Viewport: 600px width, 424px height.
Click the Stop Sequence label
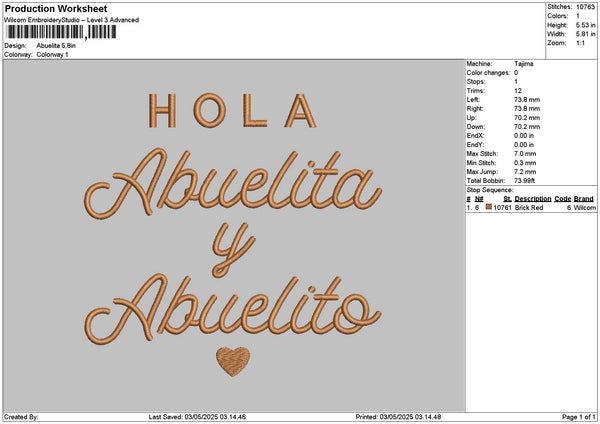[x=490, y=190]
